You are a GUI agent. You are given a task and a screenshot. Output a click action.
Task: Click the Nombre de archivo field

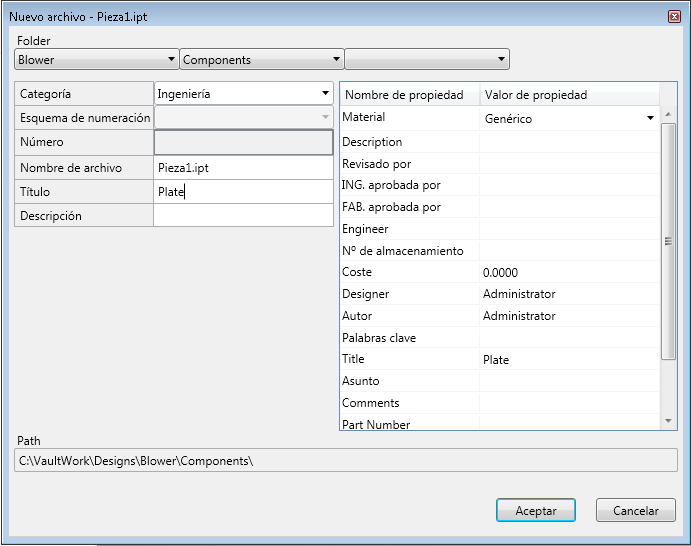(243, 168)
